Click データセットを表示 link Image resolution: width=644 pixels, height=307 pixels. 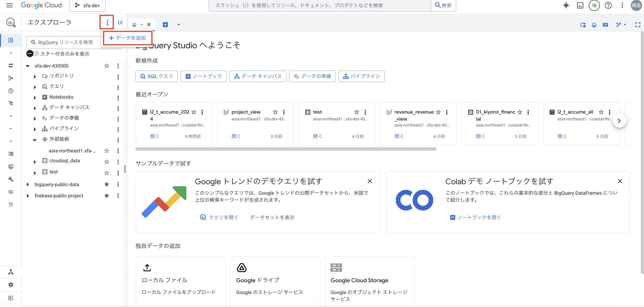(272, 217)
